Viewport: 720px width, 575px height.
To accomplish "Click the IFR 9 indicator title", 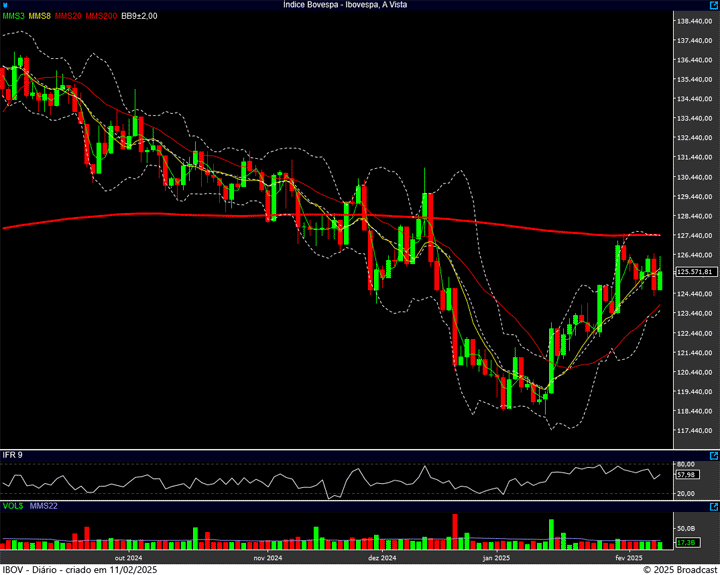I will tap(12, 455).
